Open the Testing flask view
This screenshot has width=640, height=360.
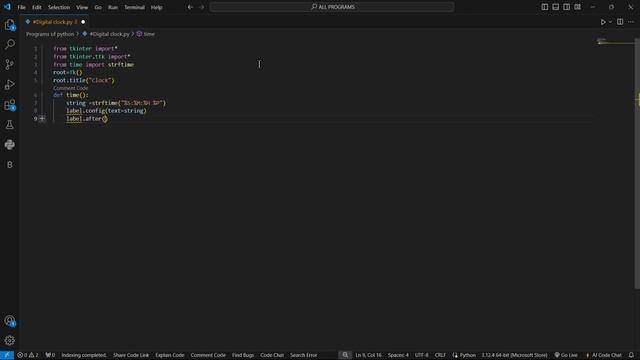pyautogui.click(x=10, y=124)
